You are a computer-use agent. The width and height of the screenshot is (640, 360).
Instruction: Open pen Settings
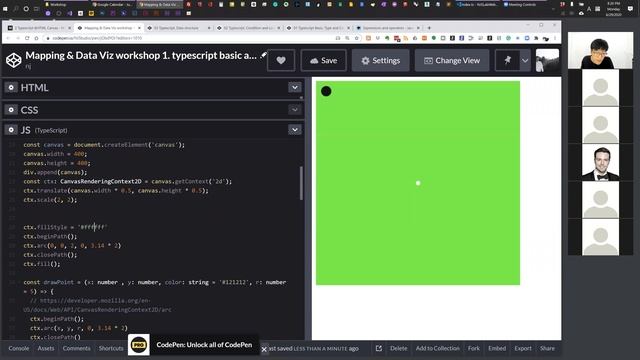point(380,60)
